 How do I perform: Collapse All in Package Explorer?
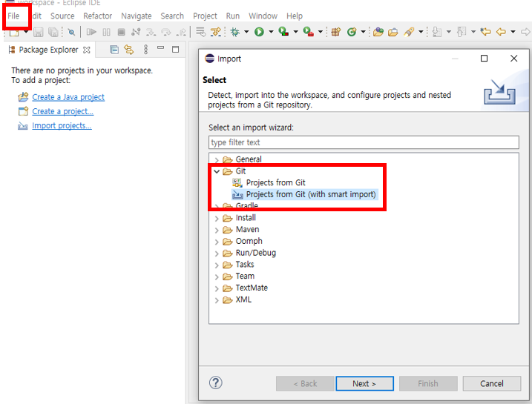point(114,50)
